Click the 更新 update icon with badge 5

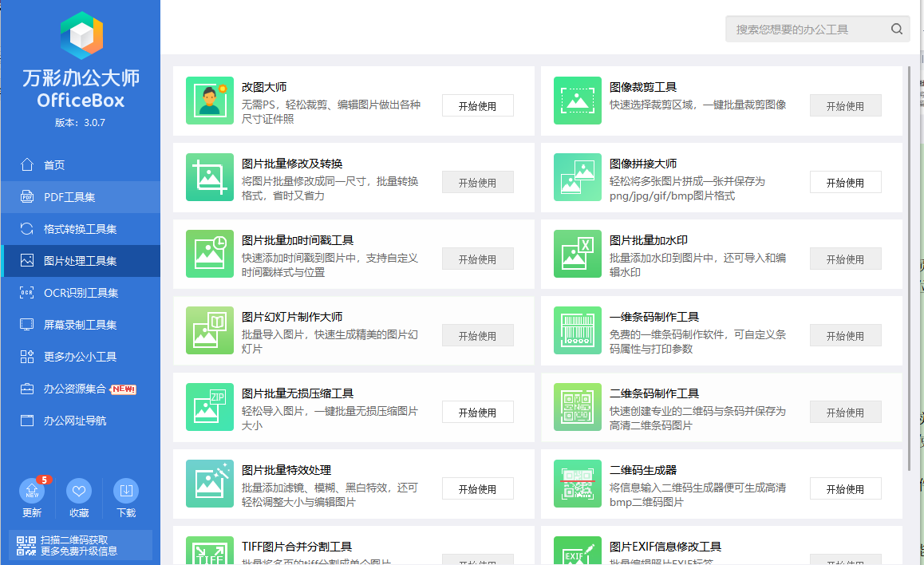[30, 491]
